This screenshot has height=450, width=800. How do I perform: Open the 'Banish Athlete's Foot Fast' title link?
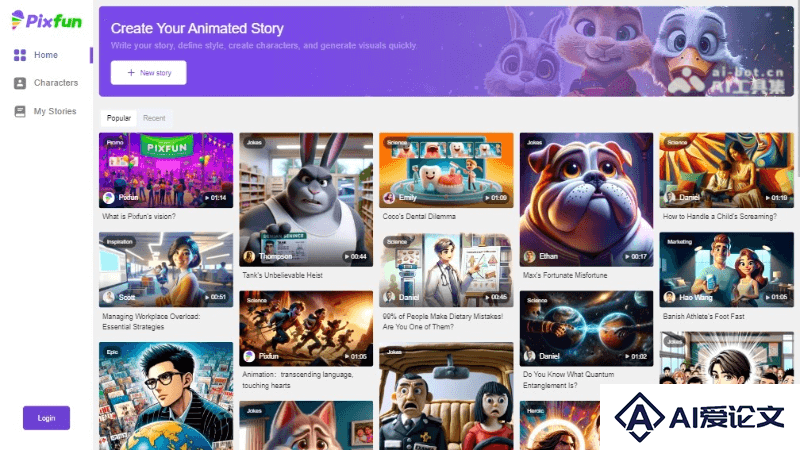(704, 316)
